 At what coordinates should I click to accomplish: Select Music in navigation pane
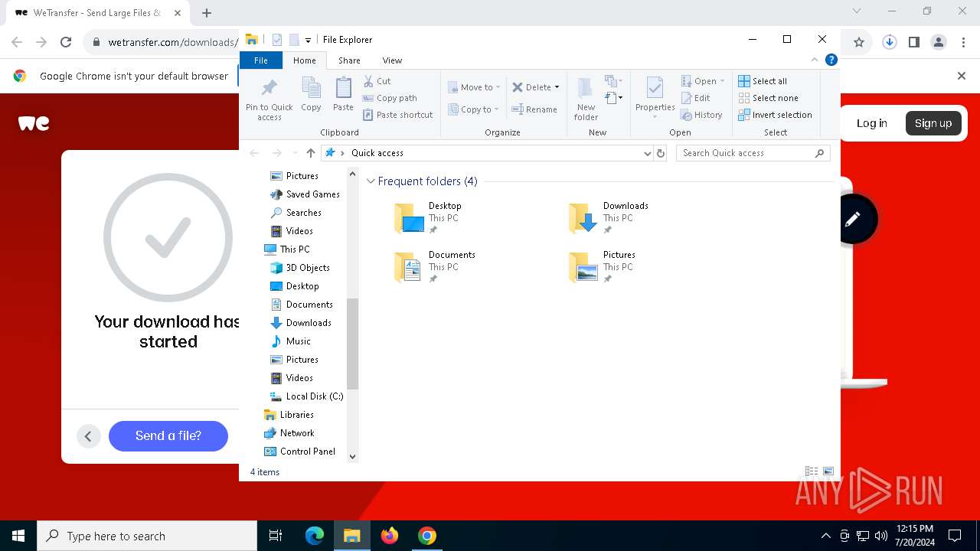(290, 341)
